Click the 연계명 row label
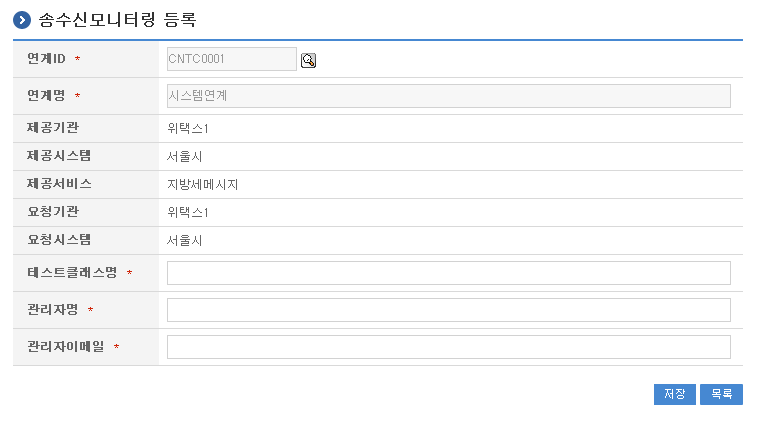The width and height of the screenshot is (761, 421). pos(46,96)
